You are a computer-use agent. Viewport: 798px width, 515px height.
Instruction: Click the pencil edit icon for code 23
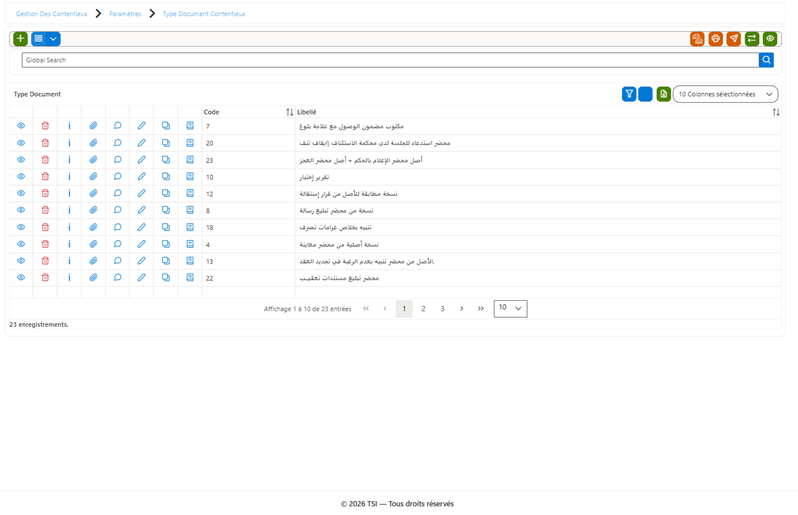pos(141,160)
